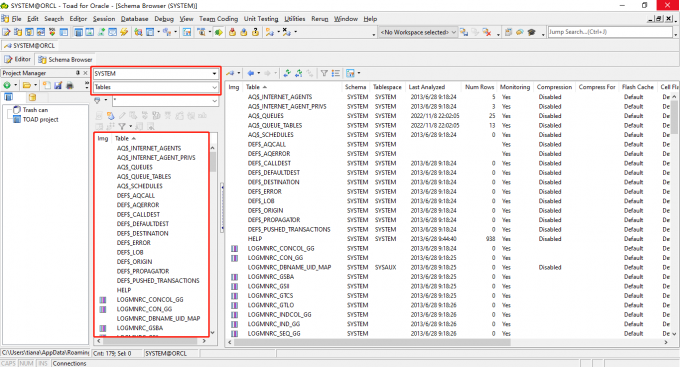The height and width of the screenshot is (367, 680).
Task: Pin the Project Manager panel
Action: tap(78, 73)
